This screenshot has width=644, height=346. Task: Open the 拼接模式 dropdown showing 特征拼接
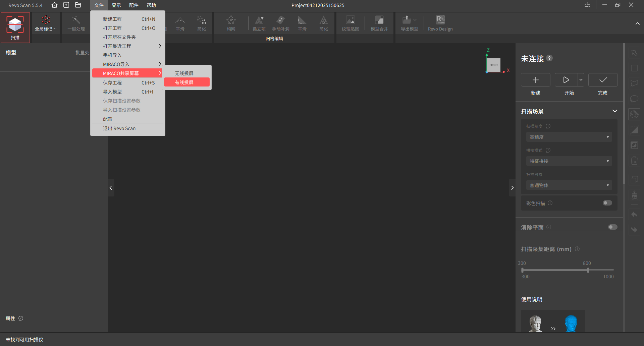click(x=569, y=161)
